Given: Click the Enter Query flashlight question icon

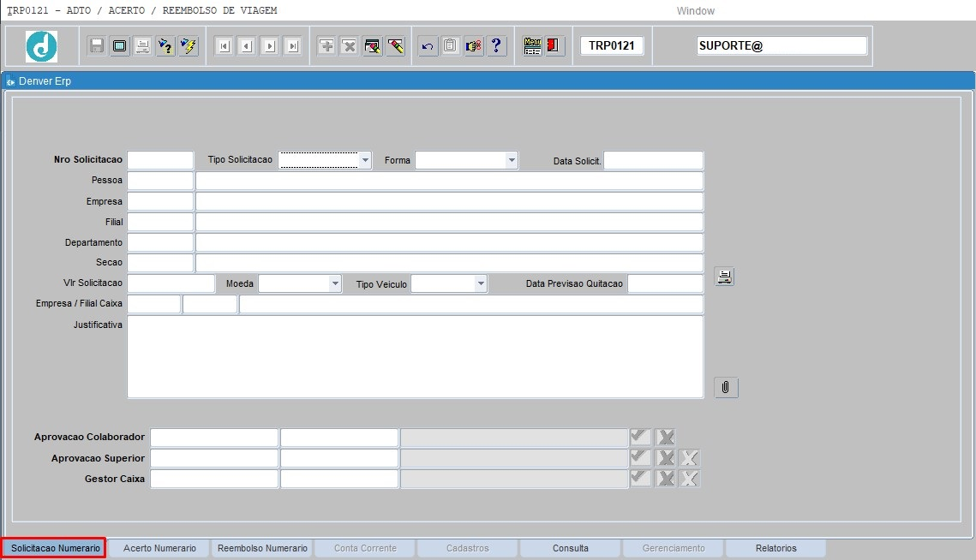Looking at the screenshot, I should 165,46.
